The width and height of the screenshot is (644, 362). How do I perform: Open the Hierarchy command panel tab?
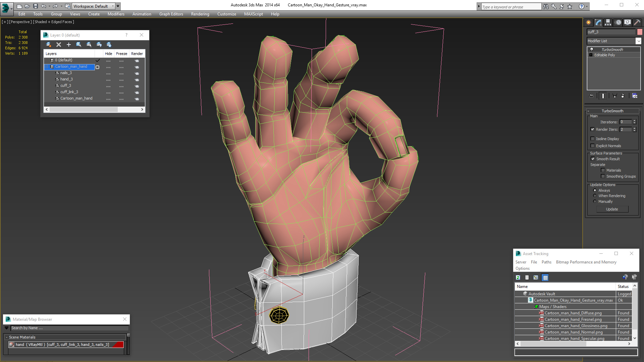tap(608, 22)
